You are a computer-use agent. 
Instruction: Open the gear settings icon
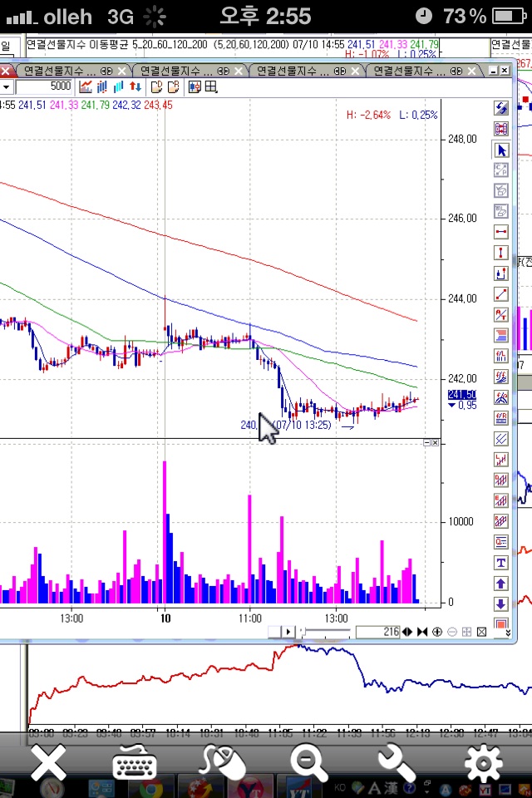[483, 762]
